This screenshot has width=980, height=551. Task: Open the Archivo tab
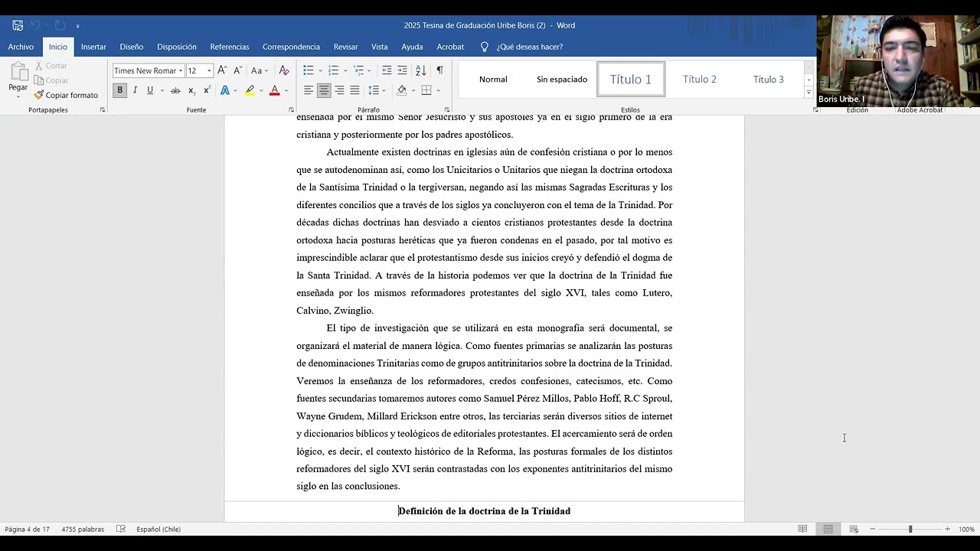pyautogui.click(x=21, y=47)
